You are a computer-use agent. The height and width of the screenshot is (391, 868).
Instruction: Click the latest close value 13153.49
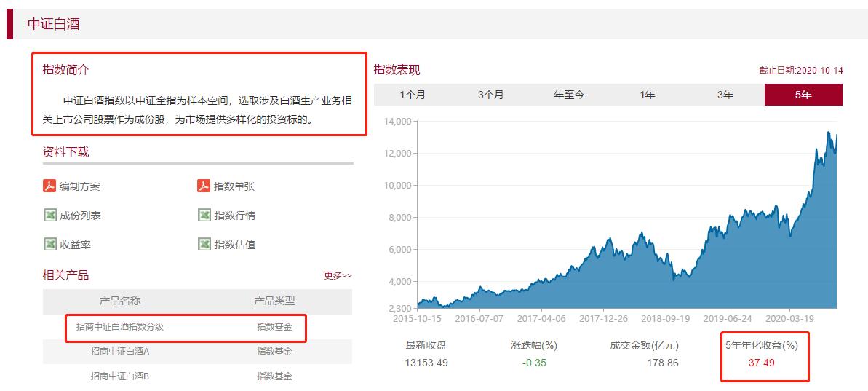coord(426,363)
